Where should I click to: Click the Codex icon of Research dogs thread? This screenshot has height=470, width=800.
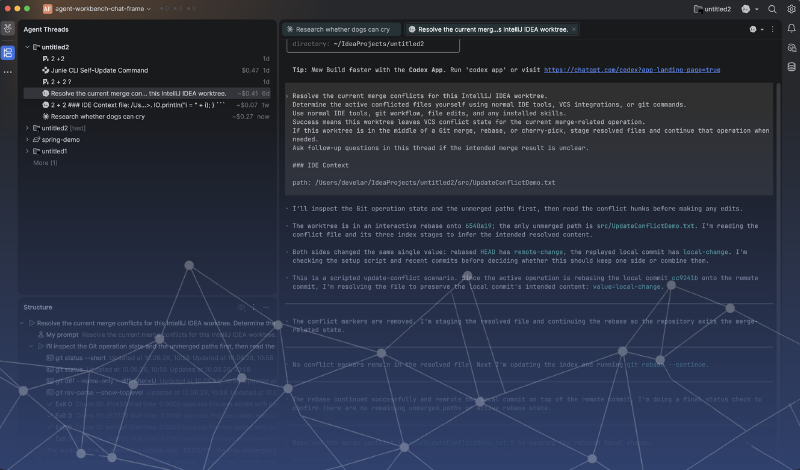pos(45,117)
